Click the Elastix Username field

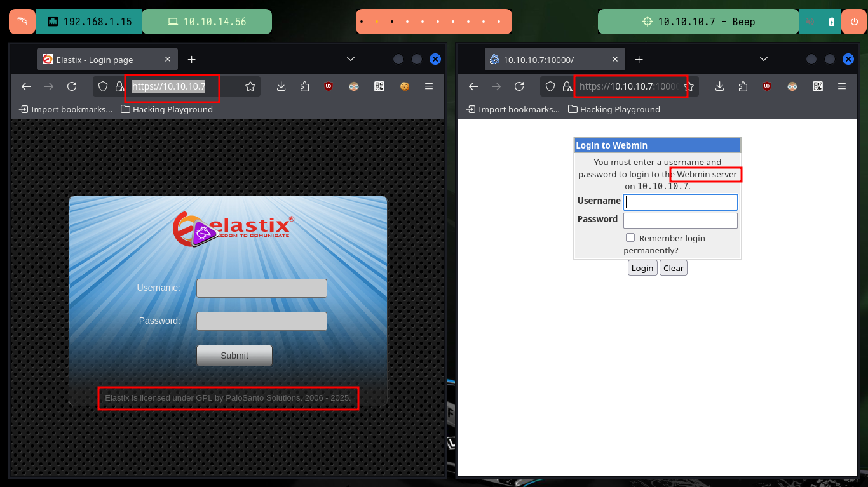tap(262, 288)
